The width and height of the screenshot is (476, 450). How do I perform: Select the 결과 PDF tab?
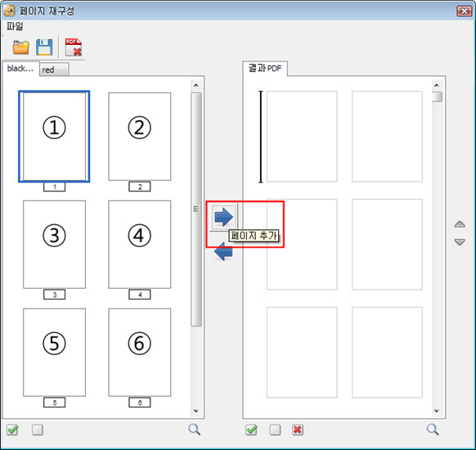click(265, 69)
